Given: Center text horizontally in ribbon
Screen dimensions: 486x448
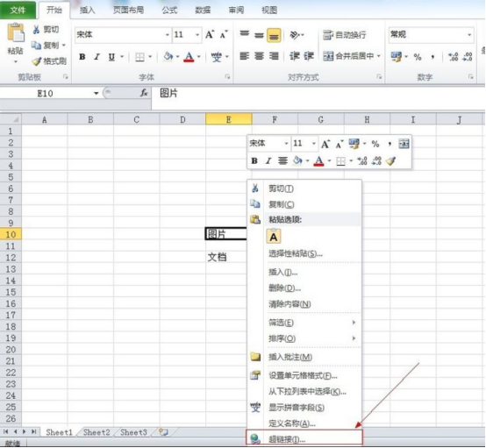Looking at the screenshot, I should (259, 56).
